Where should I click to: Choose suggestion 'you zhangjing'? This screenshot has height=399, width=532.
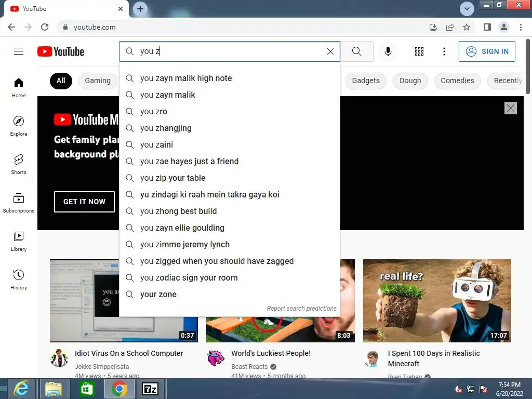229,128
